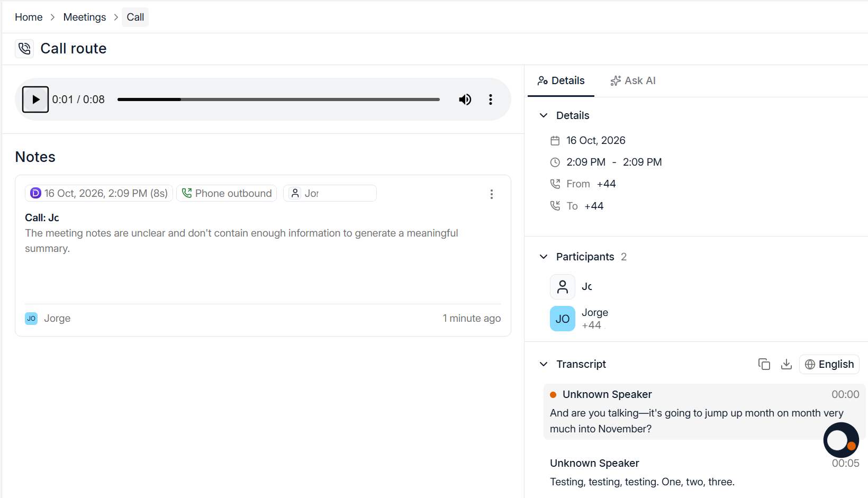Click the Phone outbound tag
This screenshot has height=498, width=868.
[x=227, y=193]
